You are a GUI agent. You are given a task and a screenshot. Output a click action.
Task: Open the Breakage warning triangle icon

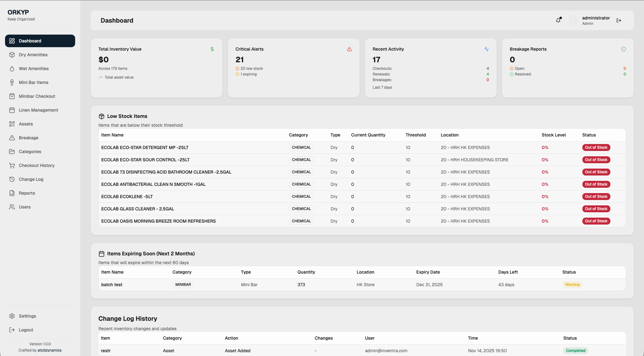[x=12, y=137]
